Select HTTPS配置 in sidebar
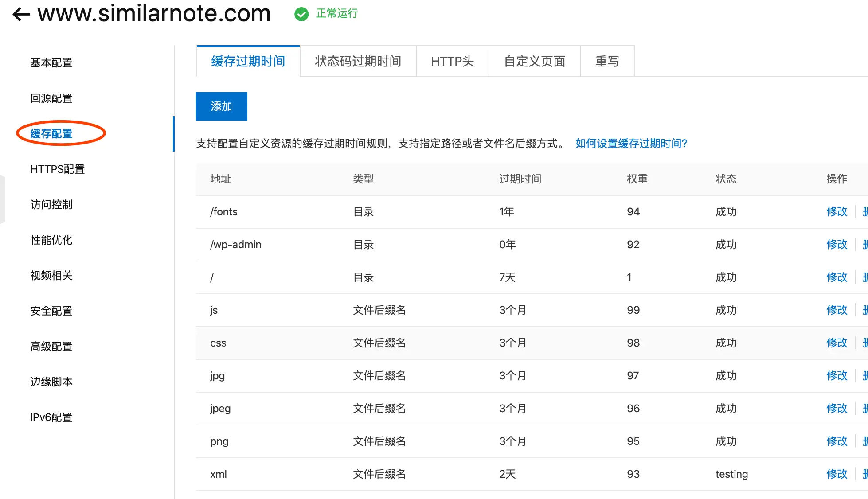868x499 pixels. coord(57,169)
